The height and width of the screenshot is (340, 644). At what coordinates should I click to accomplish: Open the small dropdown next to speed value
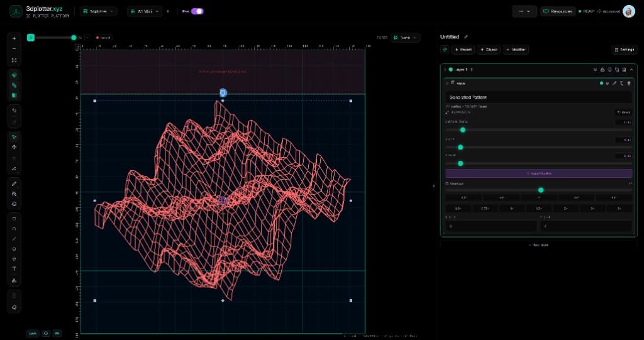pos(87,38)
